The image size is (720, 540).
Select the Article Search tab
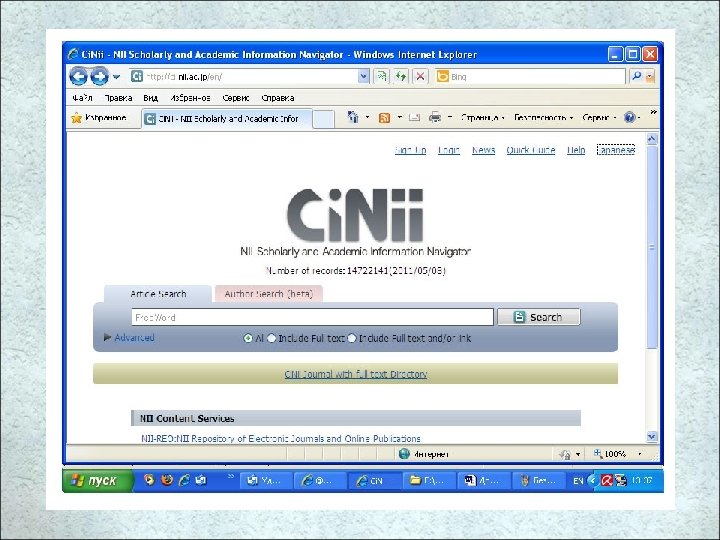pos(158,294)
